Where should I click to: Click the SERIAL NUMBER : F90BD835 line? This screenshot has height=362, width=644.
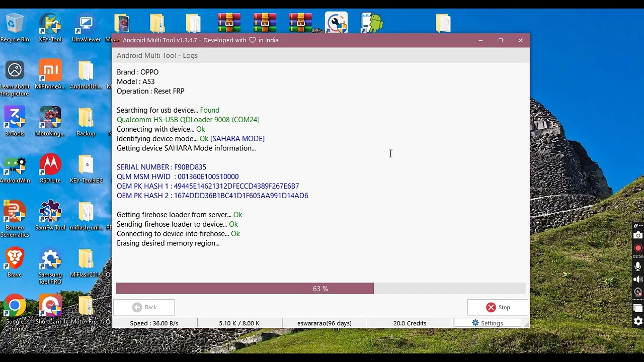(162, 167)
